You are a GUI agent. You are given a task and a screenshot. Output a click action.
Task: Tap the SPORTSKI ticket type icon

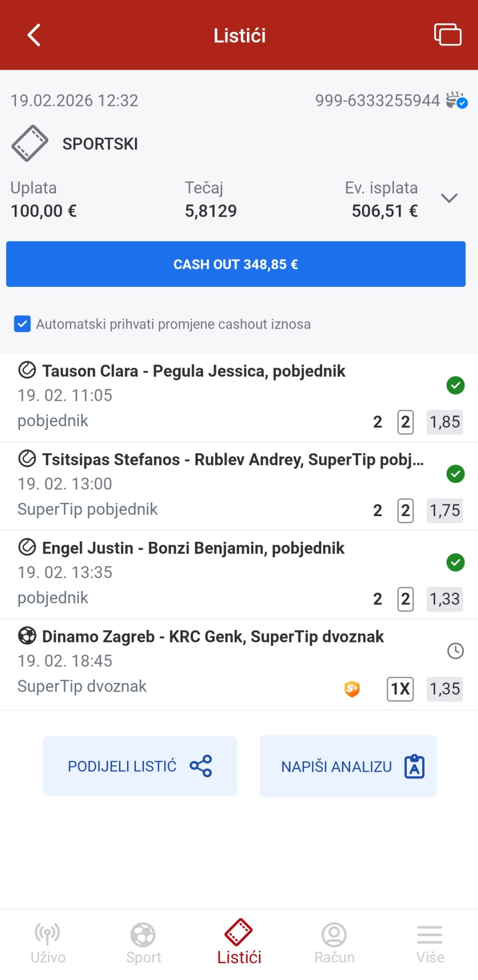30,143
